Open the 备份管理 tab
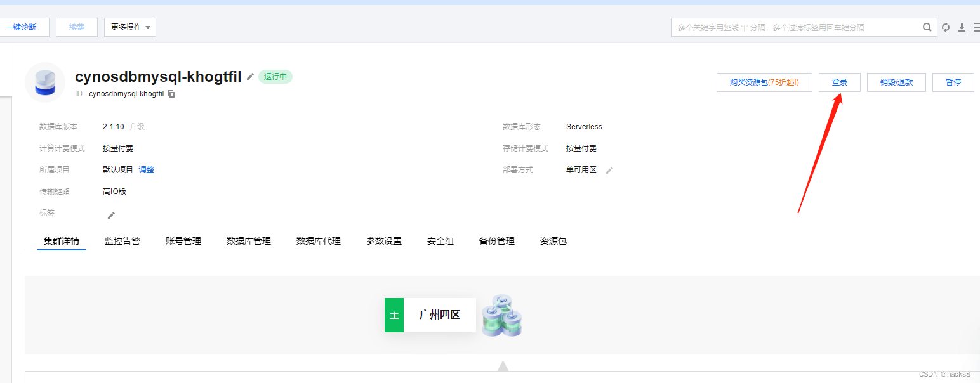Image resolution: width=980 pixels, height=383 pixels. (497, 241)
